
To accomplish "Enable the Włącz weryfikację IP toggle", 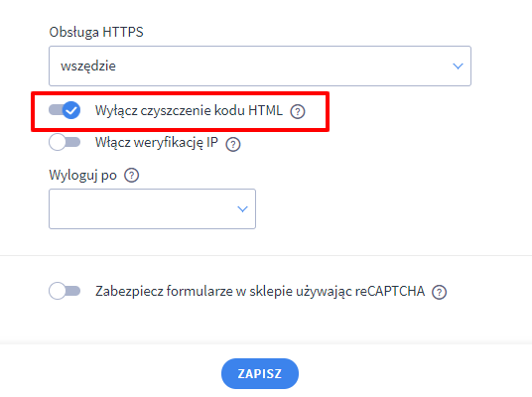I will (x=65, y=142).
